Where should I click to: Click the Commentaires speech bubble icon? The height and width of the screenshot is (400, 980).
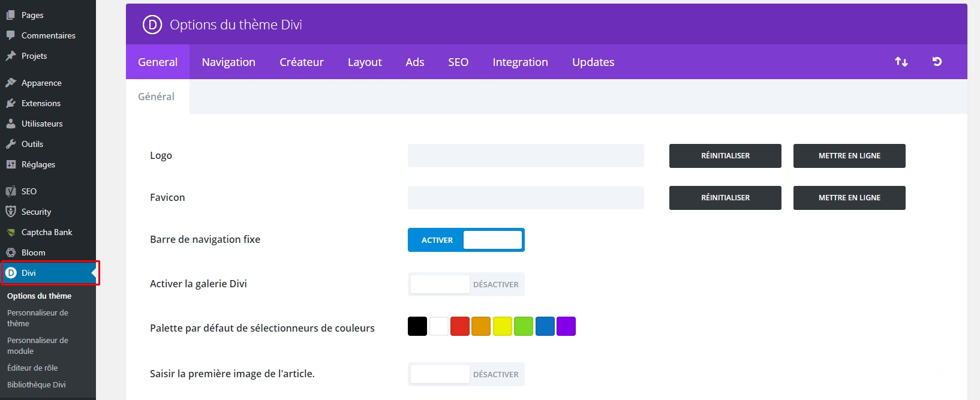click(11, 35)
